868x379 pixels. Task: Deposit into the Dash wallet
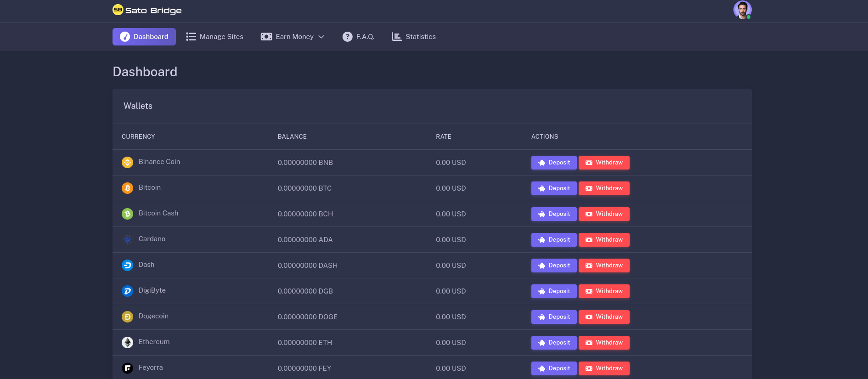(554, 266)
